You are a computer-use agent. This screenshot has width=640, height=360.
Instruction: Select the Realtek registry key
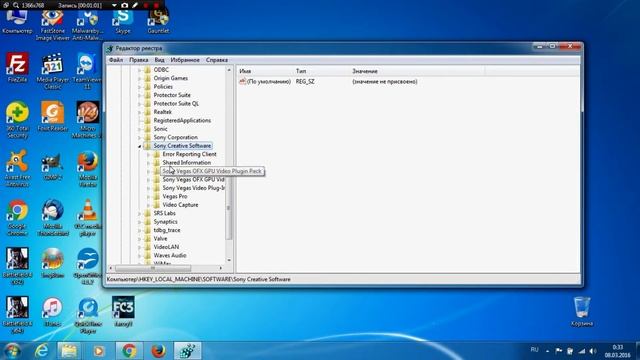[162, 112]
